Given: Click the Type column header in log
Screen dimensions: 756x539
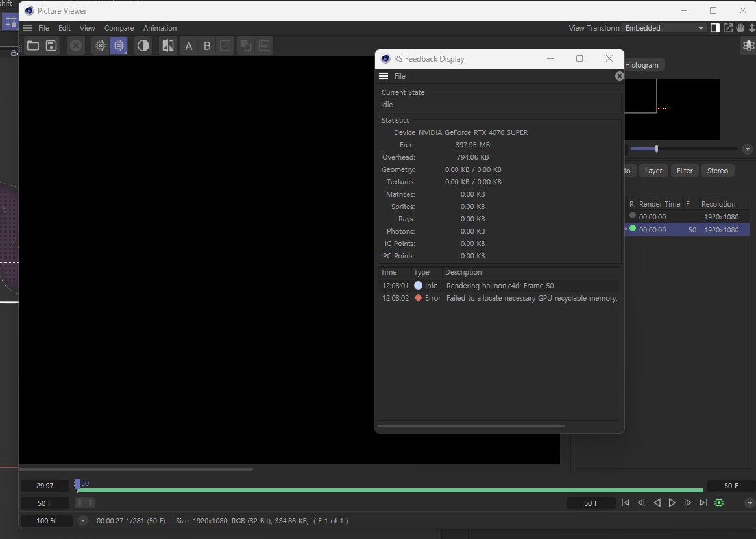Looking at the screenshot, I should click(427, 272).
